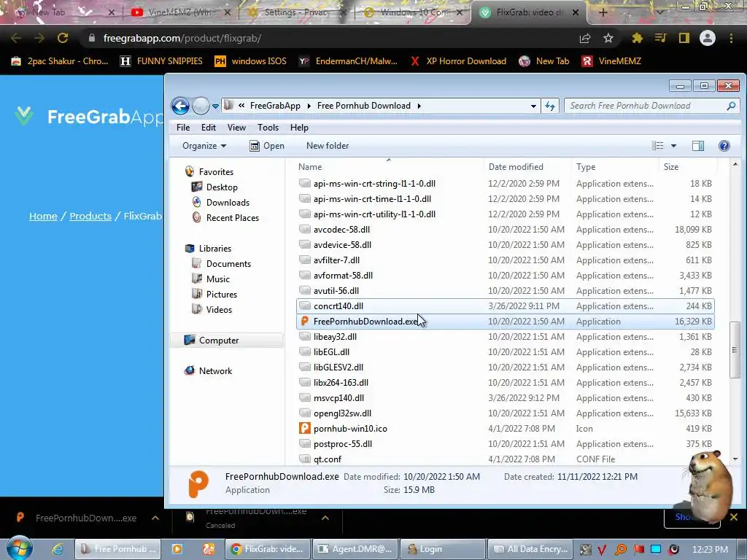The image size is (747, 560).
Task: Click the Explorer Back navigation arrow
Action: point(181,106)
